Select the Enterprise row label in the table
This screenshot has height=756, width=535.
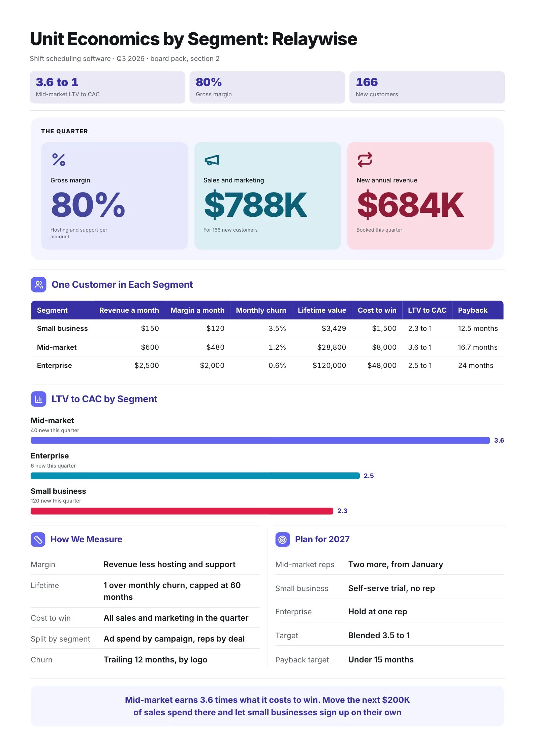pyautogui.click(x=55, y=366)
